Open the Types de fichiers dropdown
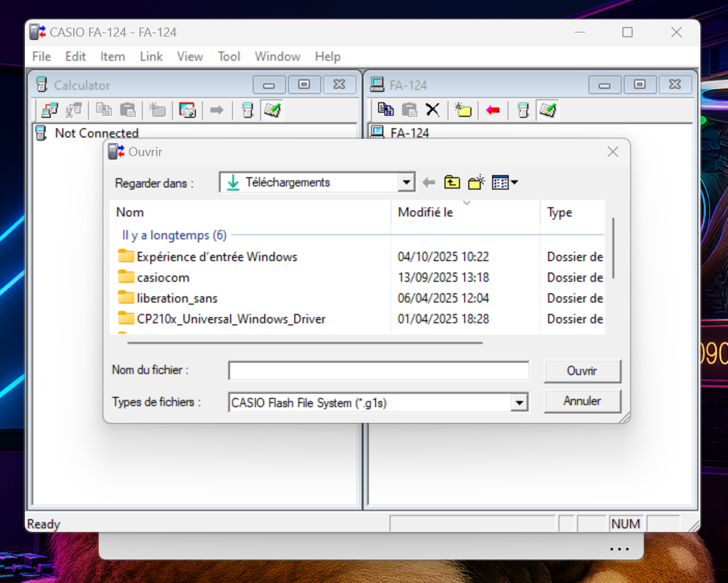Screen dimensions: 728x583 [x=519, y=403]
